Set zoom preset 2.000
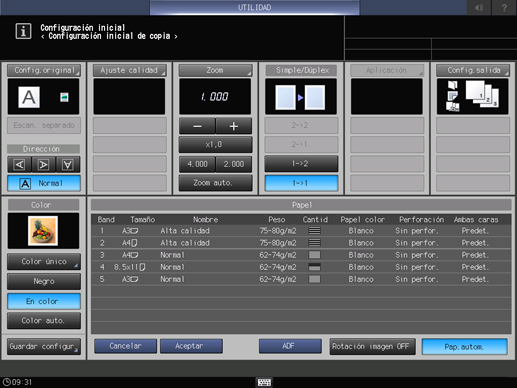The height and width of the screenshot is (388, 517). (234, 164)
